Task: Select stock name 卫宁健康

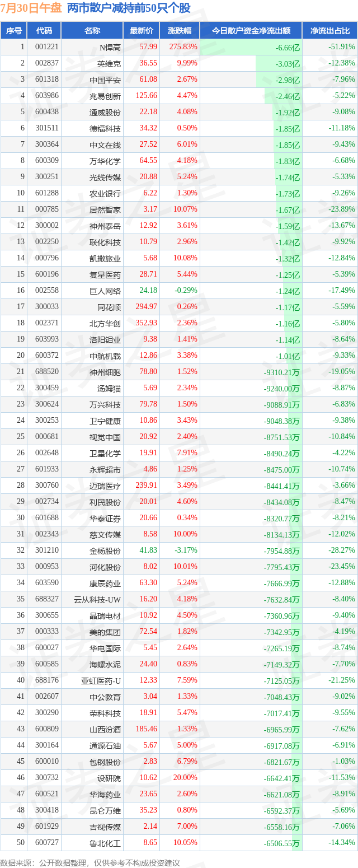Action: pos(105,421)
